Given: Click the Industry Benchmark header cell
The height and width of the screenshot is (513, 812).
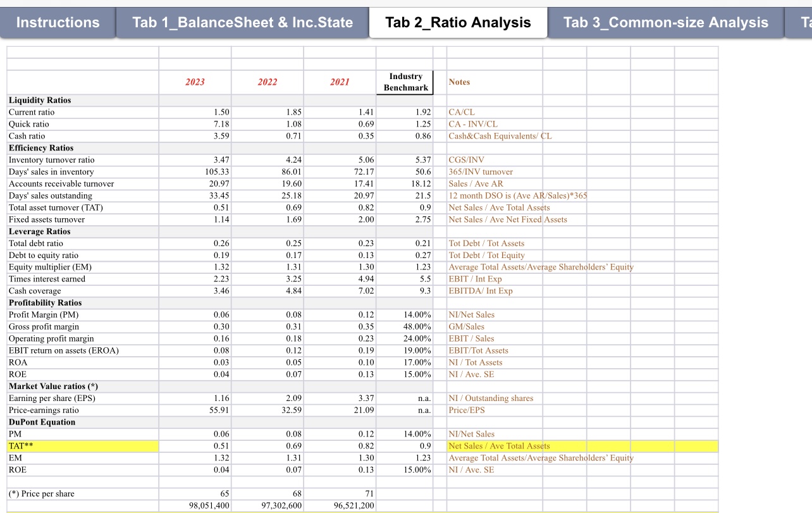Looking at the screenshot, I should 405,82.
